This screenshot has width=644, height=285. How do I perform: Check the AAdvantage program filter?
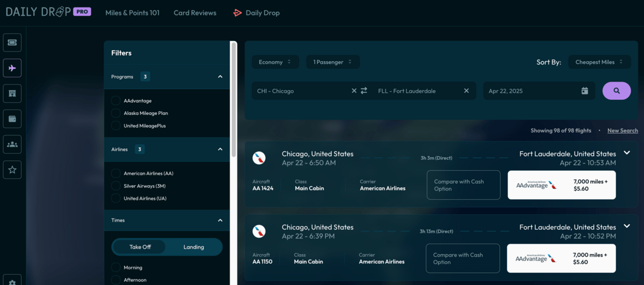(x=116, y=100)
